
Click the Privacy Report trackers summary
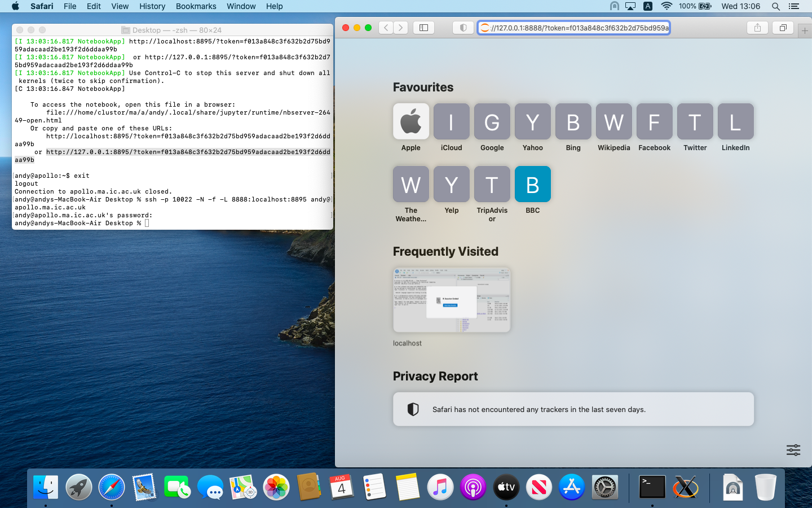click(573, 409)
